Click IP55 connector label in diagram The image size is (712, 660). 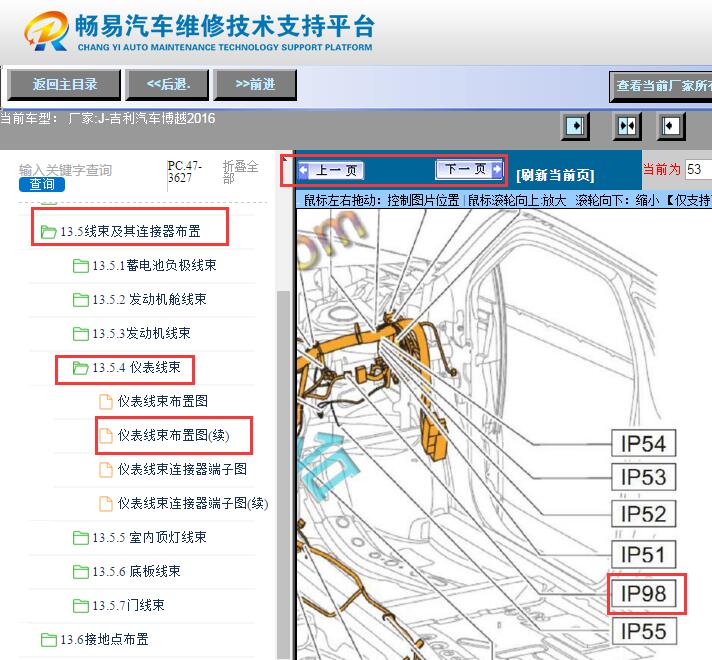[x=643, y=631]
